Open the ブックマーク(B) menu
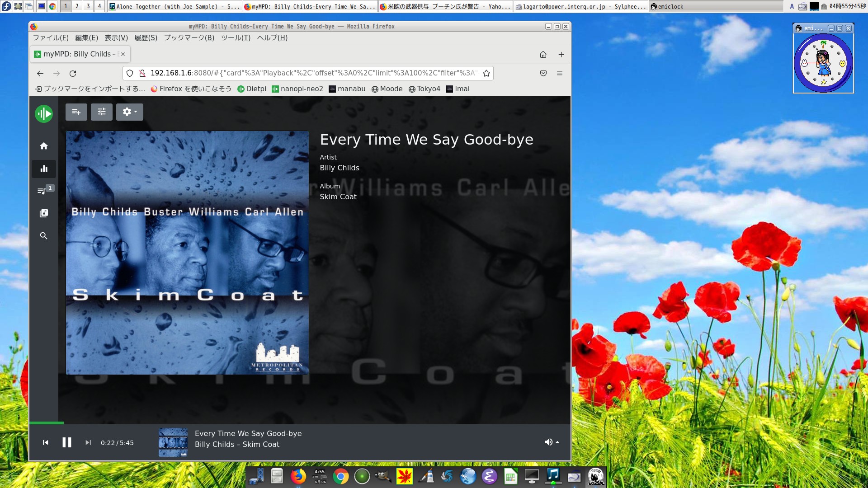The image size is (868, 488). coord(189,38)
